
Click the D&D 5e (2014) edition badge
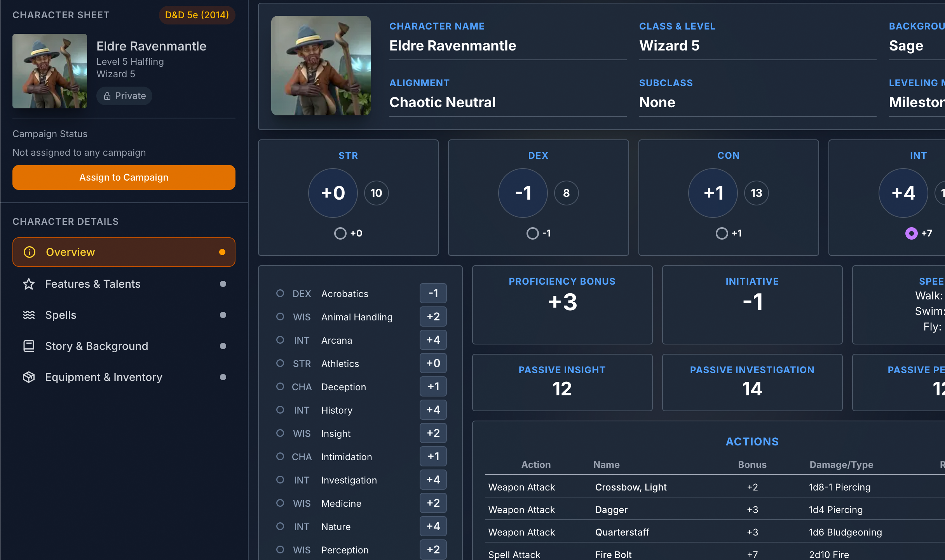coord(197,15)
